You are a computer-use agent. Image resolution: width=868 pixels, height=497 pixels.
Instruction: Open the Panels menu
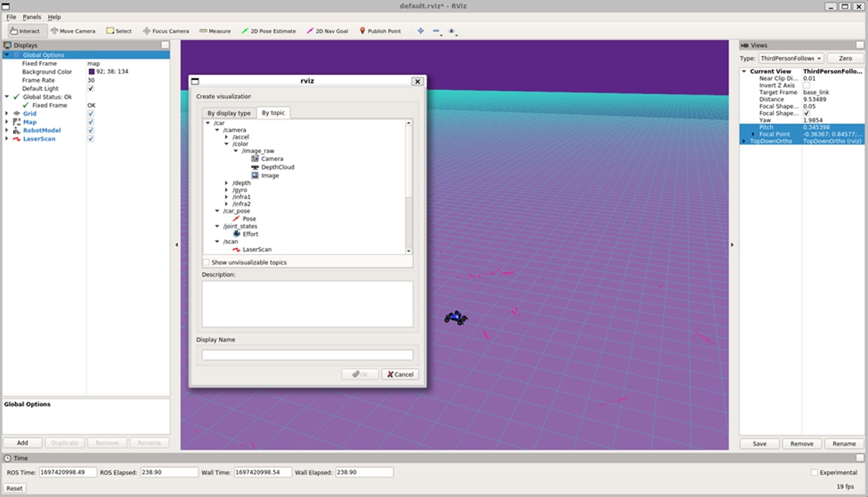click(31, 17)
